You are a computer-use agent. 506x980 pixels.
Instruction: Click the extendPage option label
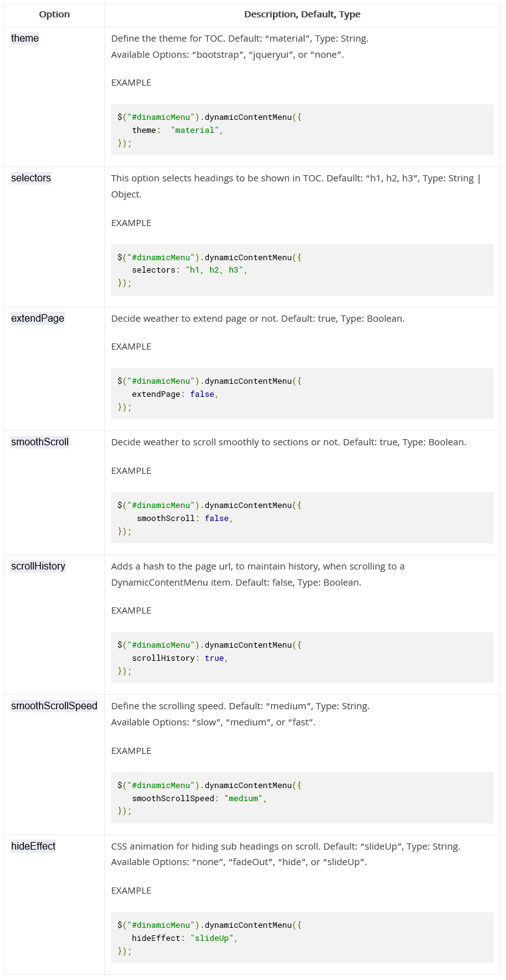click(x=37, y=319)
